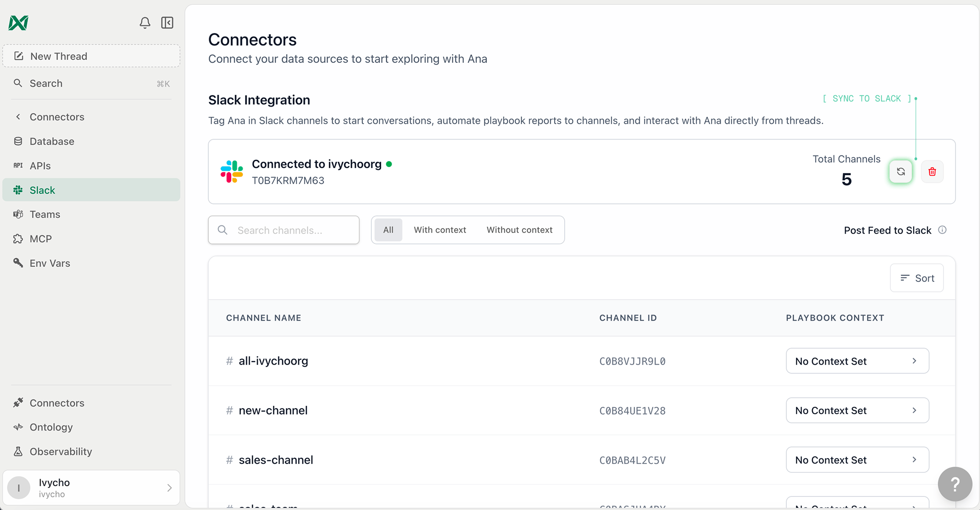Viewport: 980px width, 510px height.
Task: Open the help question mark button
Action: 955,484
